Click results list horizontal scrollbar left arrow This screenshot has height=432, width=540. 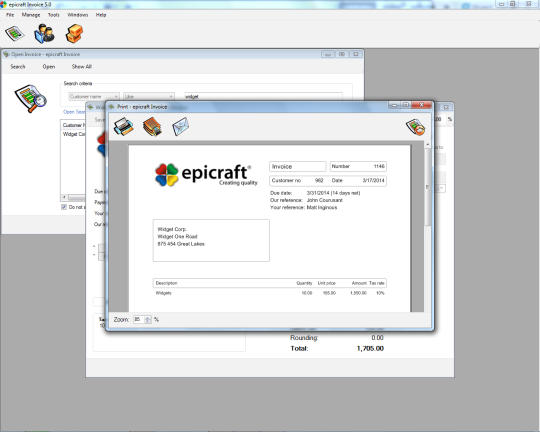click(64, 197)
